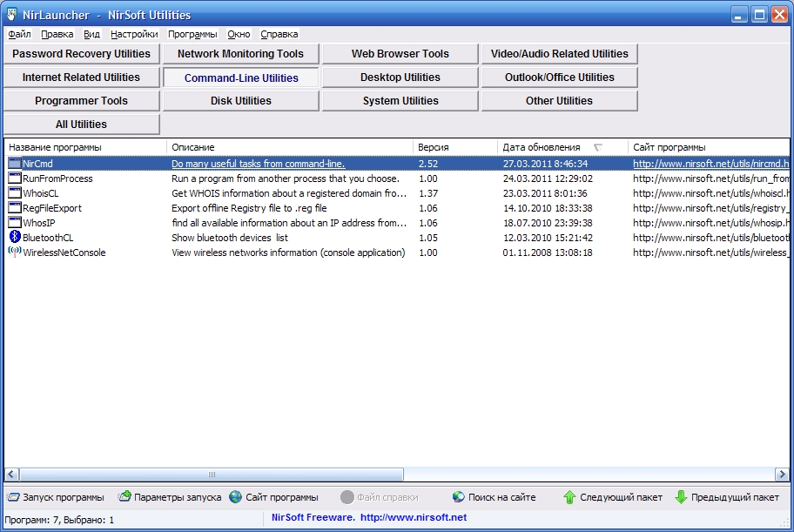Select the WhoisCL entry

tap(41, 193)
